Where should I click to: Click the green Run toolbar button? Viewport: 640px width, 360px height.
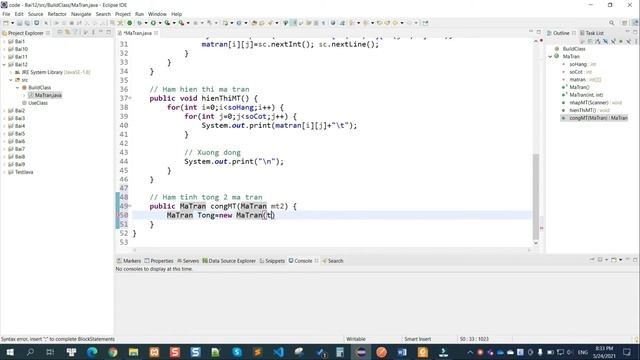153,23
